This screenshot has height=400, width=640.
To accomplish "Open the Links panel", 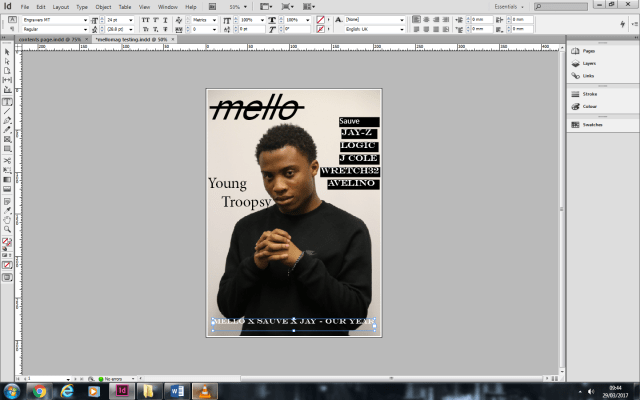I will 587,75.
